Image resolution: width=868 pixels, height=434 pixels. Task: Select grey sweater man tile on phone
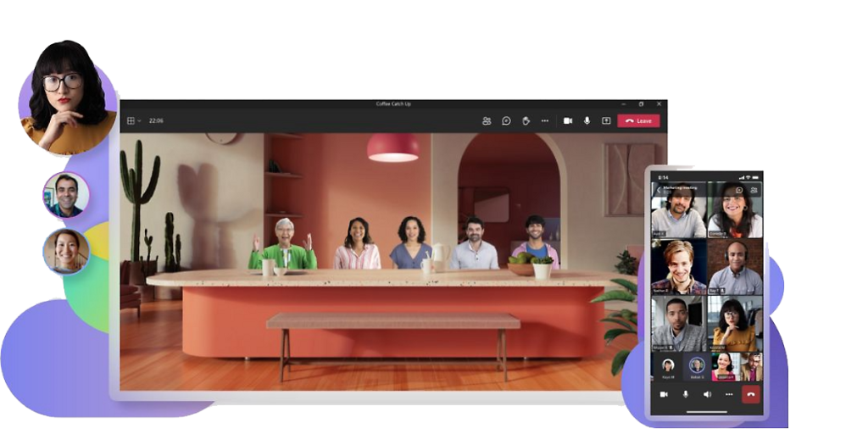point(679,323)
